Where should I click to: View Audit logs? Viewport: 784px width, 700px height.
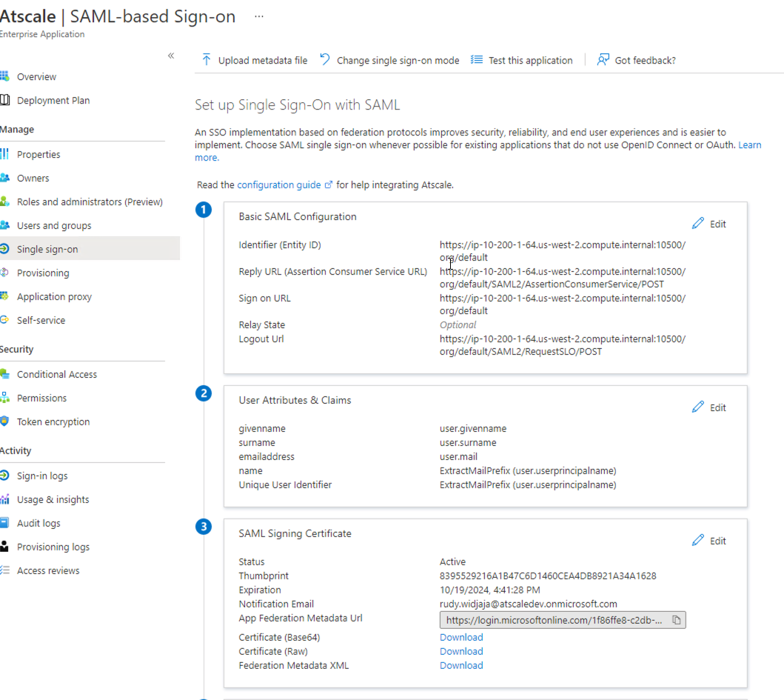[38, 524]
